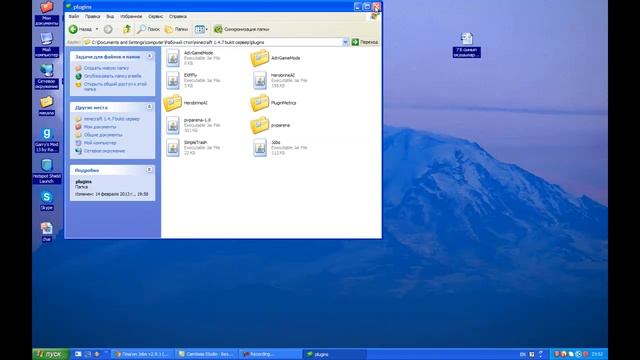Click Share this folder link
The image size is (640, 360).
[115, 86]
